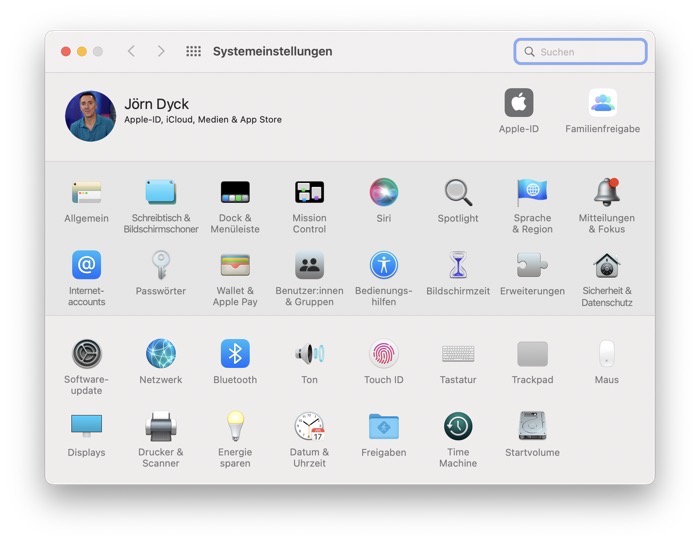Click the subtitle 'Apple-ID, iCloud, Medien & App Store'
This screenshot has width=698, height=537.
click(203, 120)
